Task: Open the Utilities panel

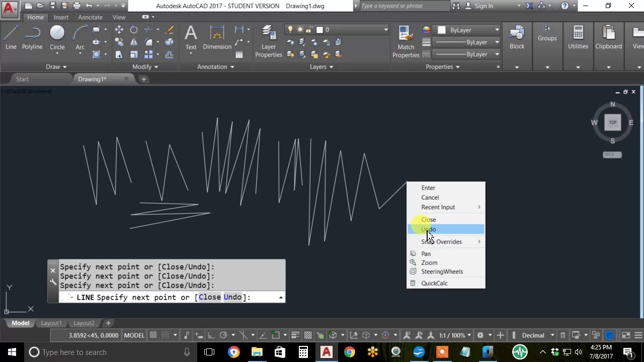Action: tap(578, 46)
